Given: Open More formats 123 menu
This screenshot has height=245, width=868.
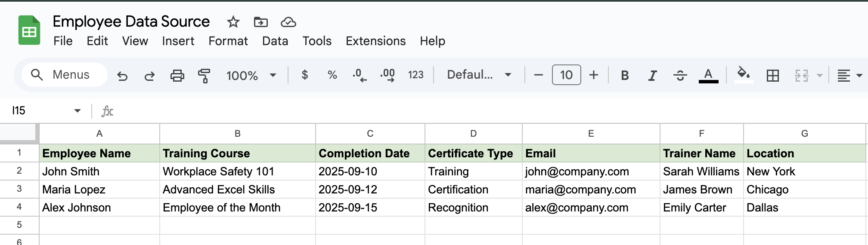Looking at the screenshot, I should (x=415, y=75).
